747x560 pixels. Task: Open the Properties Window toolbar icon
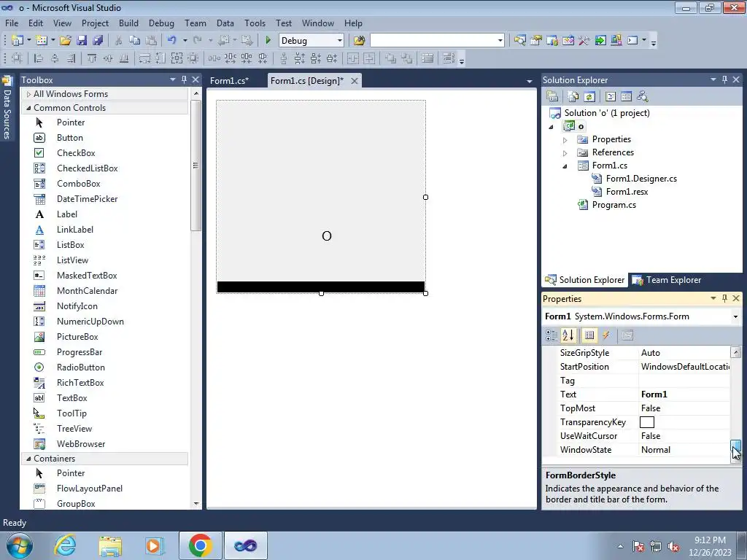[536, 41]
